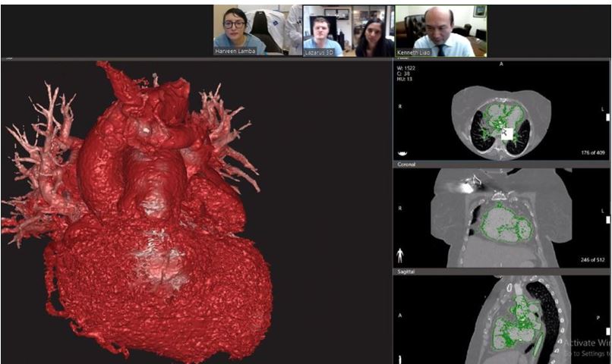The width and height of the screenshot is (612, 364).
Task: Click the Sagittal panel header label
Action: coord(406,271)
